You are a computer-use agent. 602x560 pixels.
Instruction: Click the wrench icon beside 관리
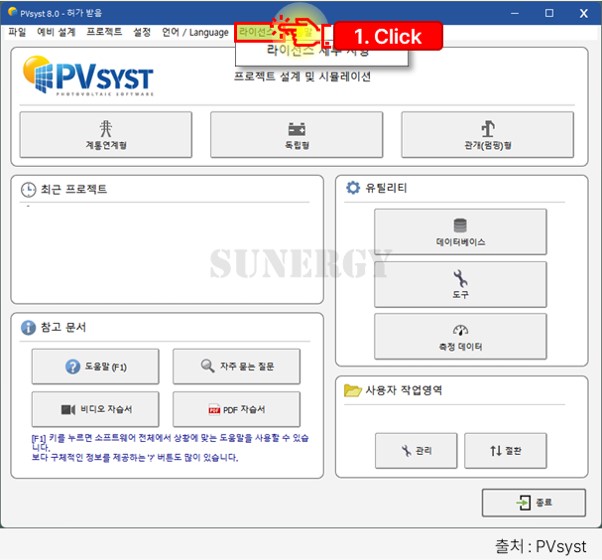(406, 451)
